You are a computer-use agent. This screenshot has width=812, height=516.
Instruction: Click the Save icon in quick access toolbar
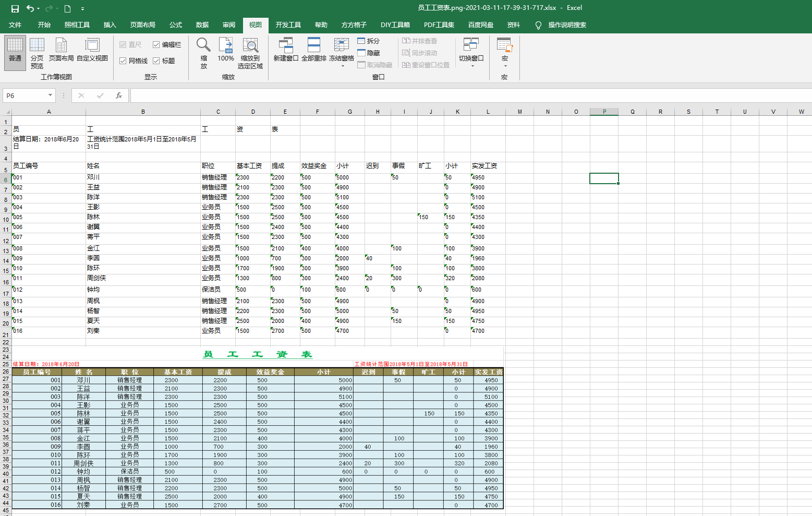(15, 8)
